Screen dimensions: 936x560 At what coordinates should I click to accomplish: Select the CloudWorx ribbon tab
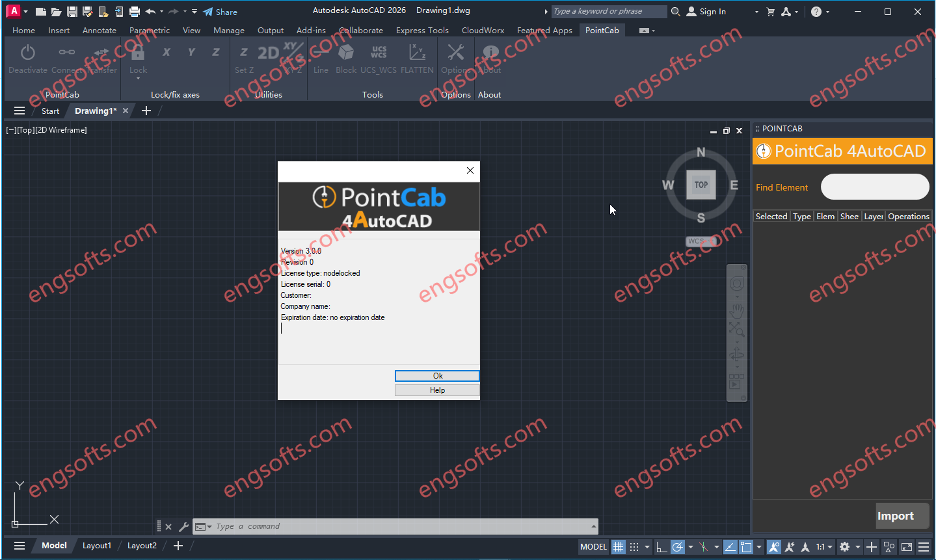point(483,30)
